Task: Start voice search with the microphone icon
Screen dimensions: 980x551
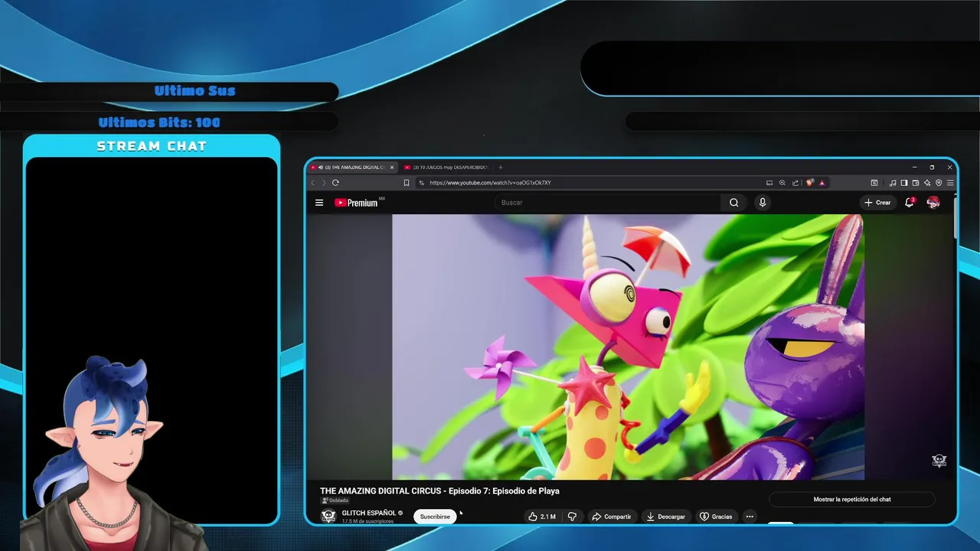Action: tap(762, 203)
